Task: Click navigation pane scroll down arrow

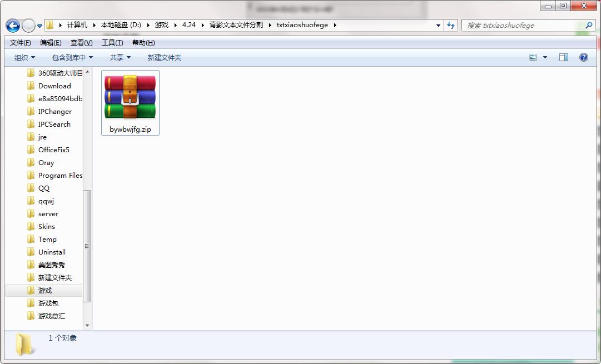Action: pos(87,325)
